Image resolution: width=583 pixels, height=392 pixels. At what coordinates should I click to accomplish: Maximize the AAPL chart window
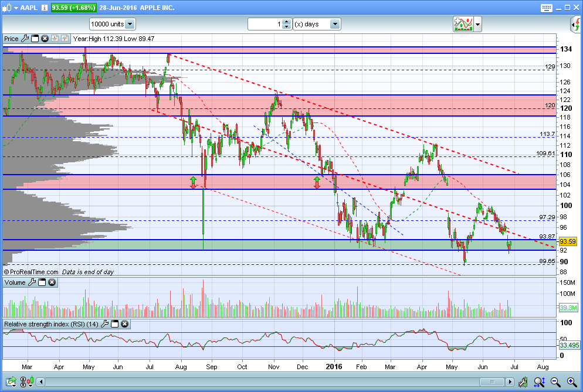coord(567,8)
